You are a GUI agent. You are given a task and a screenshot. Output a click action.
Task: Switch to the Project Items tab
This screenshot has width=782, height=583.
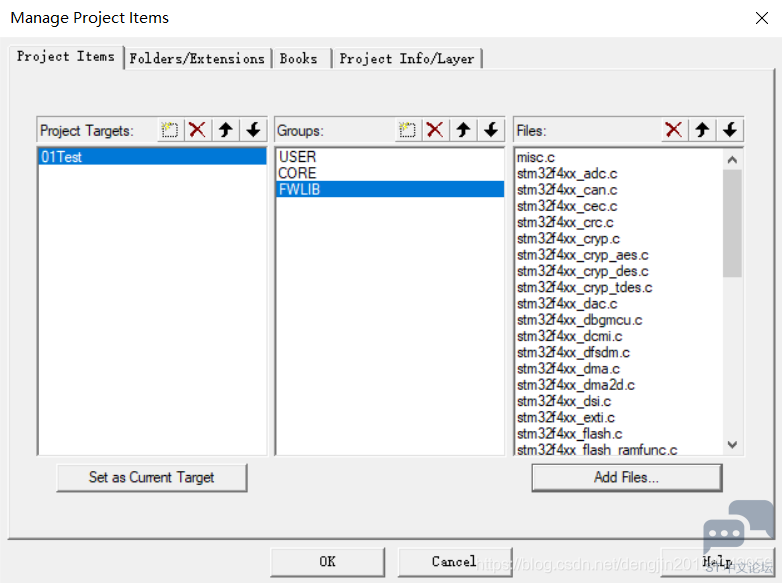coord(66,57)
